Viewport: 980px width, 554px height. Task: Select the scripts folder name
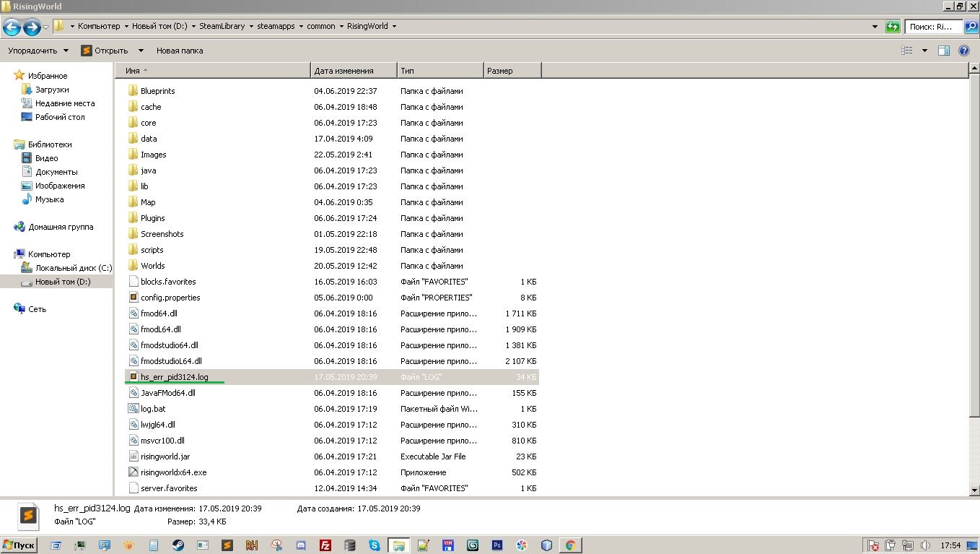(152, 250)
